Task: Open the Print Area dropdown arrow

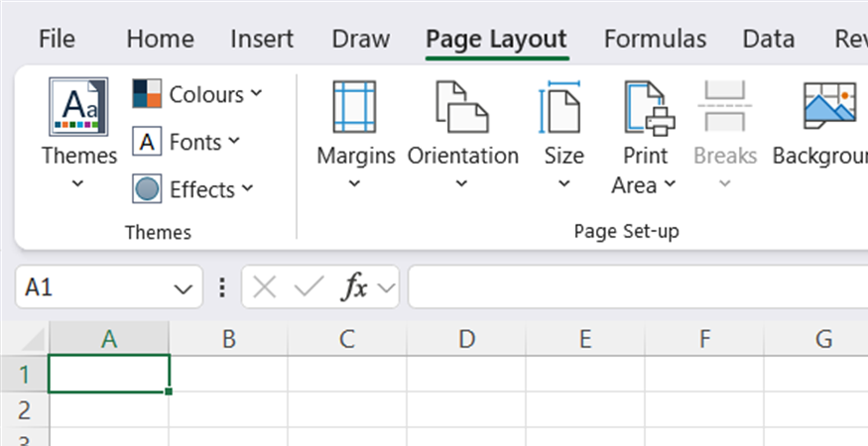Action: point(670,183)
